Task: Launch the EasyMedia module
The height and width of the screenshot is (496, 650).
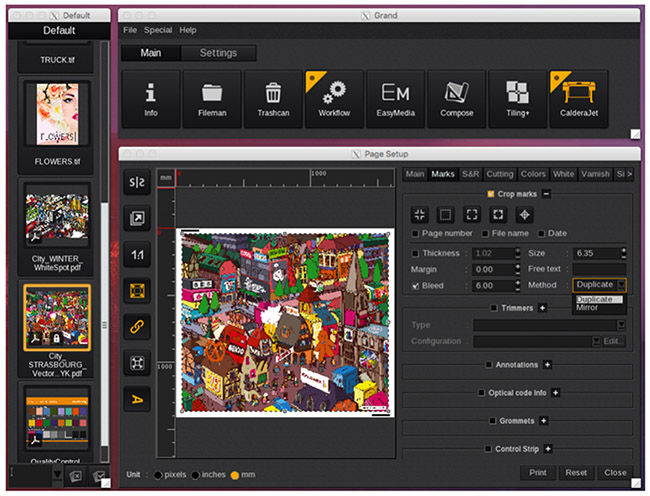Action: [395, 99]
